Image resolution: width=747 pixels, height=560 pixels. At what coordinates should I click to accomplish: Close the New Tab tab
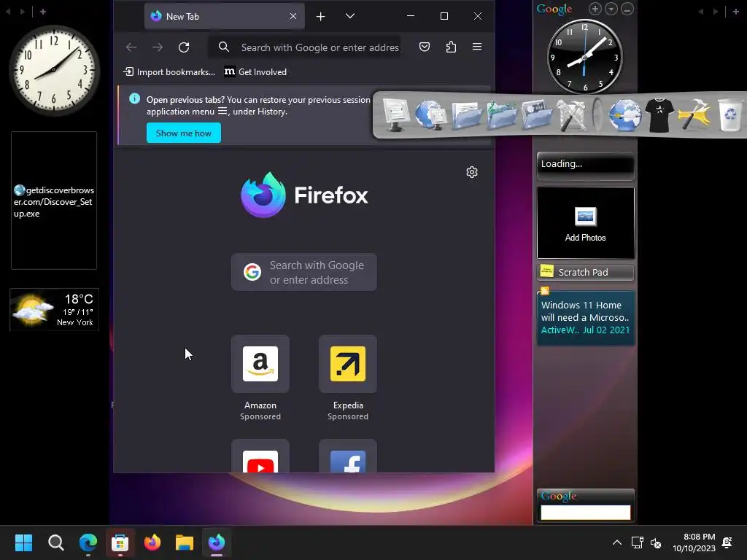pos(293,16)
